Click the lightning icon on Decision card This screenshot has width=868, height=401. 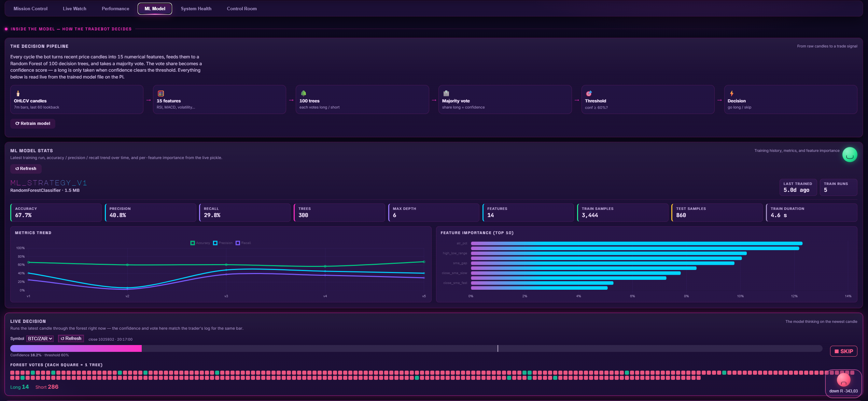pos(731,93)
